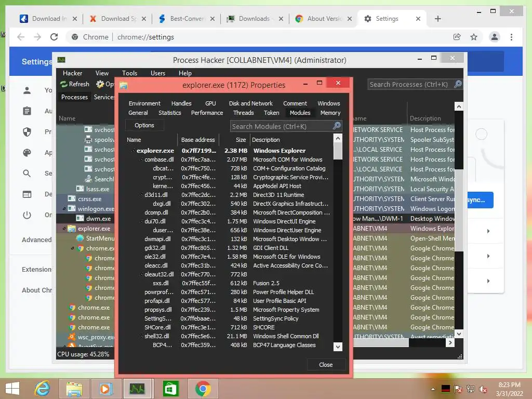Image resolution: width=532 pixels, height=399 pixels.
Task: Open the Handles tab
Action: 181,103
